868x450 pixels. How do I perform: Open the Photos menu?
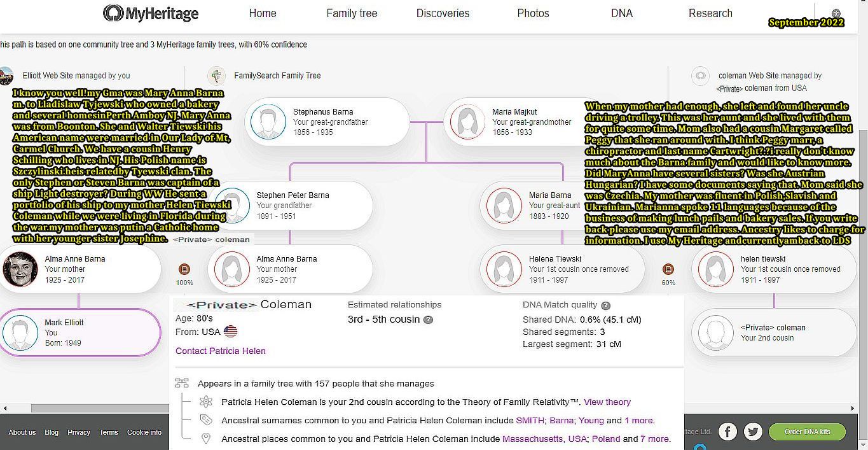coord(533,13)
